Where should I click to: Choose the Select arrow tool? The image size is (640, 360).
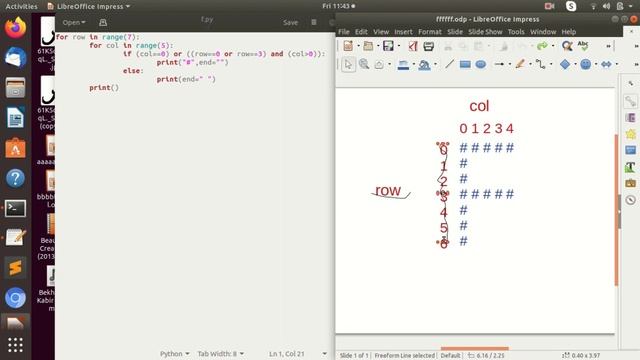point(348,64)
